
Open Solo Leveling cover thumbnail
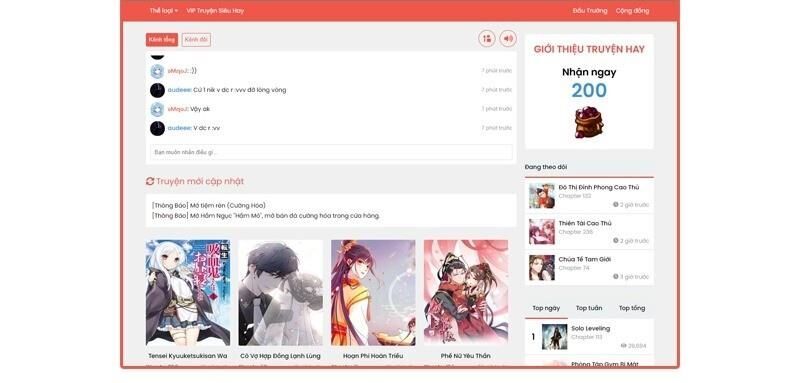[x=555, y=337]
